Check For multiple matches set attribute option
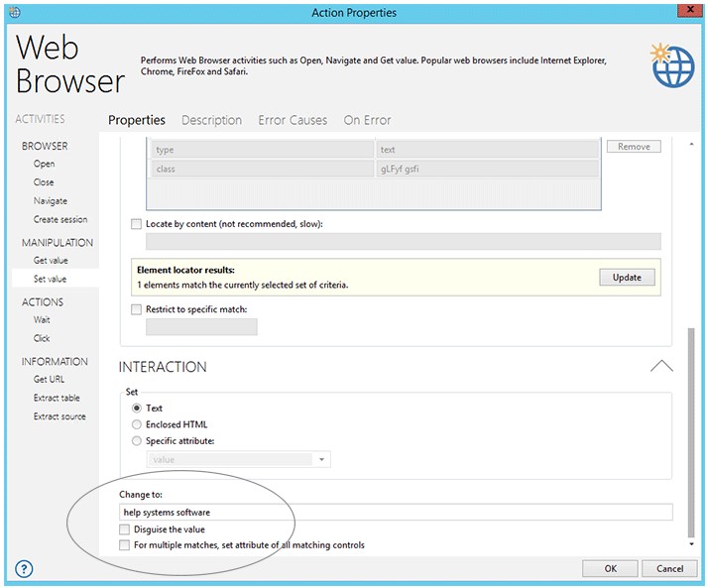Viewport: 708px width, 588px height. (124, 545)
